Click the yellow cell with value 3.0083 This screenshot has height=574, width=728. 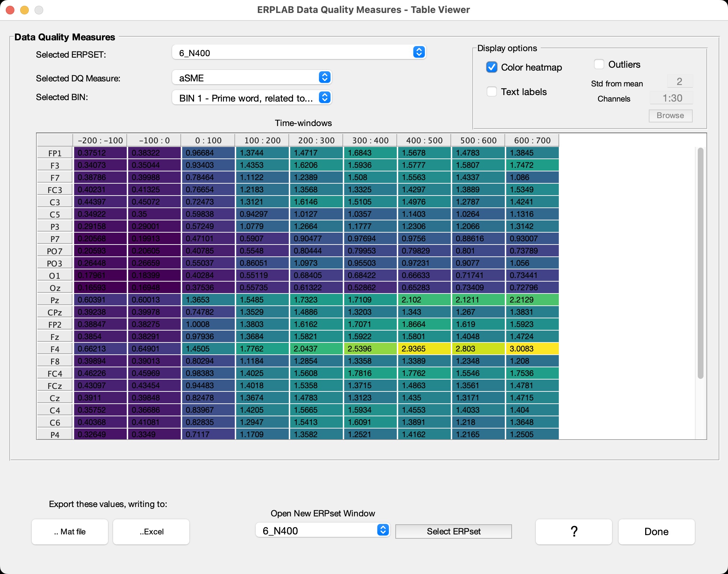(532, 349)
